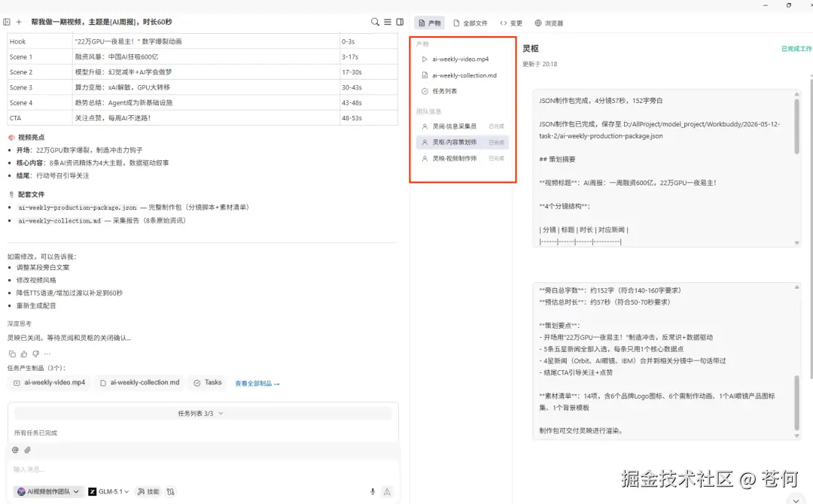Click the scrollbar in the top output box
Viewport: 813px width, 504px height.
tap(797, 126)
